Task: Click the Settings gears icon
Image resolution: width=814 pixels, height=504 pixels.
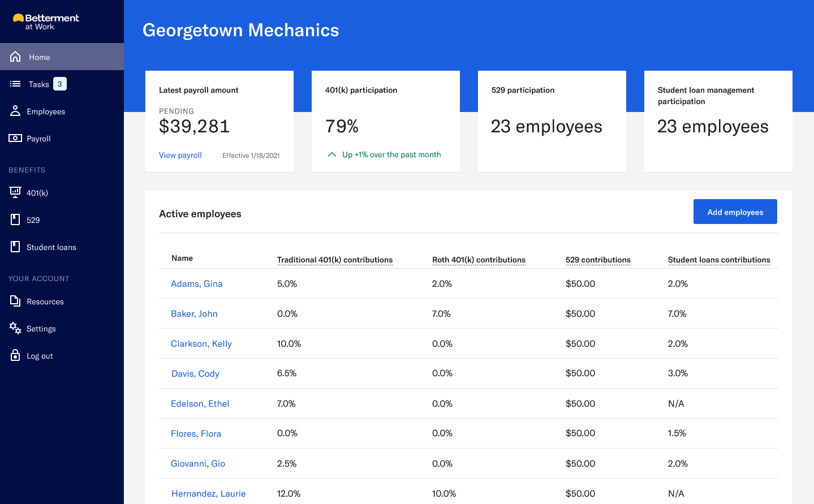Action: coord(15,328)
